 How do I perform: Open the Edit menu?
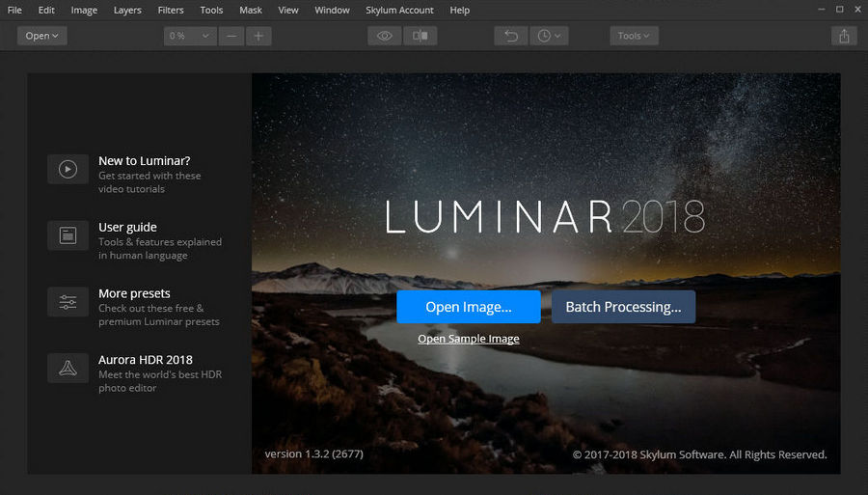(x=46, y=10)
